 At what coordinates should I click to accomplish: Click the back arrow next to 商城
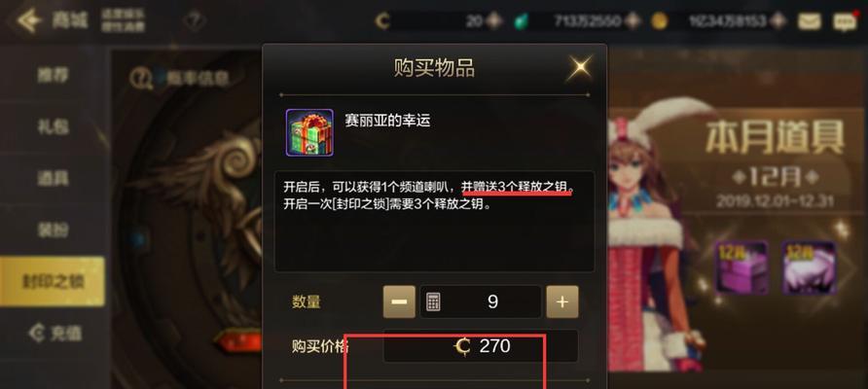point(29,20)
